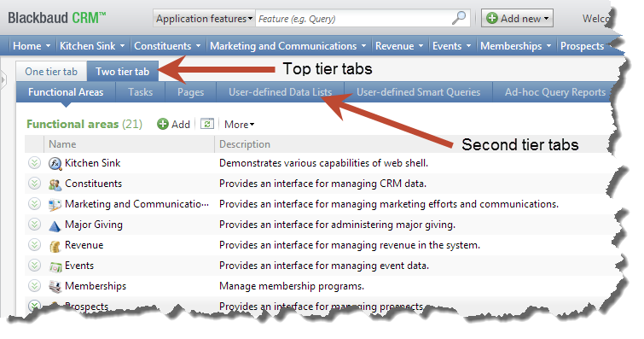The height and width of the screenshot is (339, 644).
Task: Click the Events calendar icon
Action: (x=55, y=266)
